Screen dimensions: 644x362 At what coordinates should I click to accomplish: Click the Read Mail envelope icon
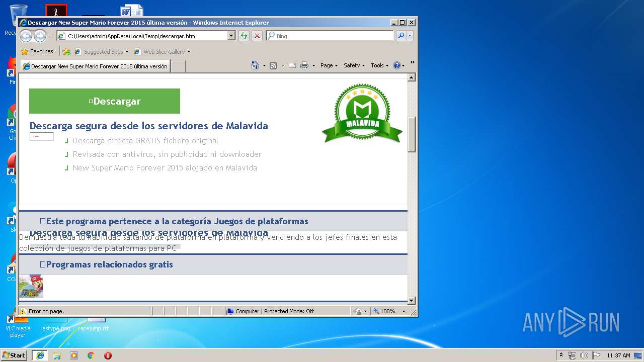click(x=292, y=65)
